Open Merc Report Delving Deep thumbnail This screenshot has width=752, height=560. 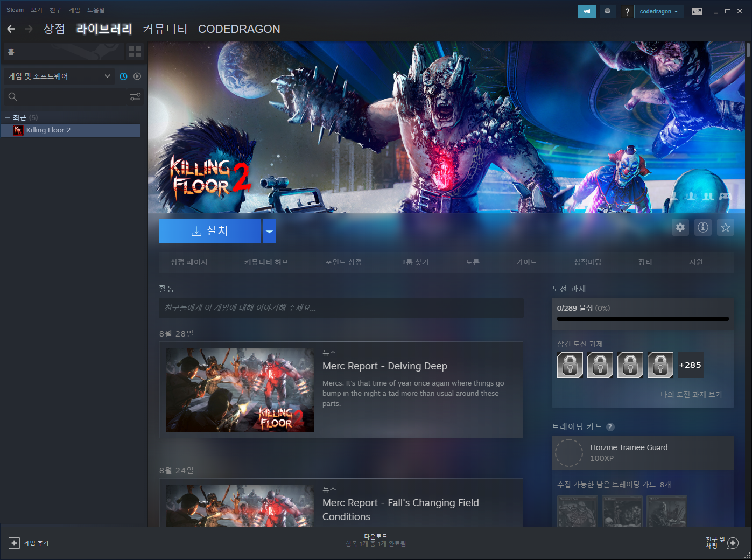pyautogui.click(x=240, y=390)
